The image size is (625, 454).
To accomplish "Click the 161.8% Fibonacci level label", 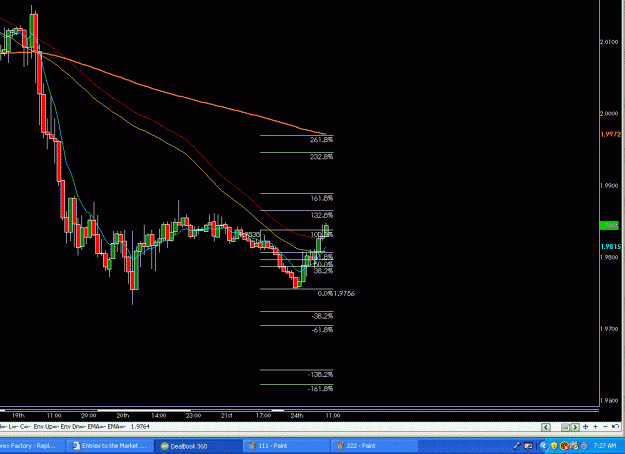I will tap(322, 198).
